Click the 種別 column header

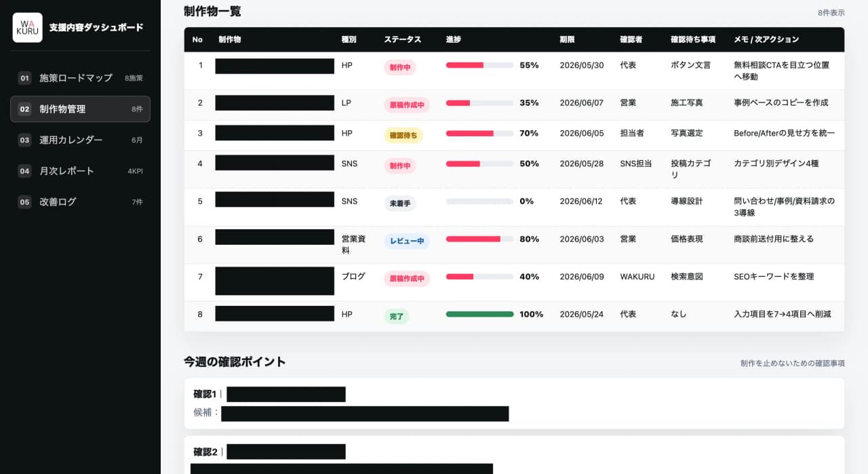349,39
